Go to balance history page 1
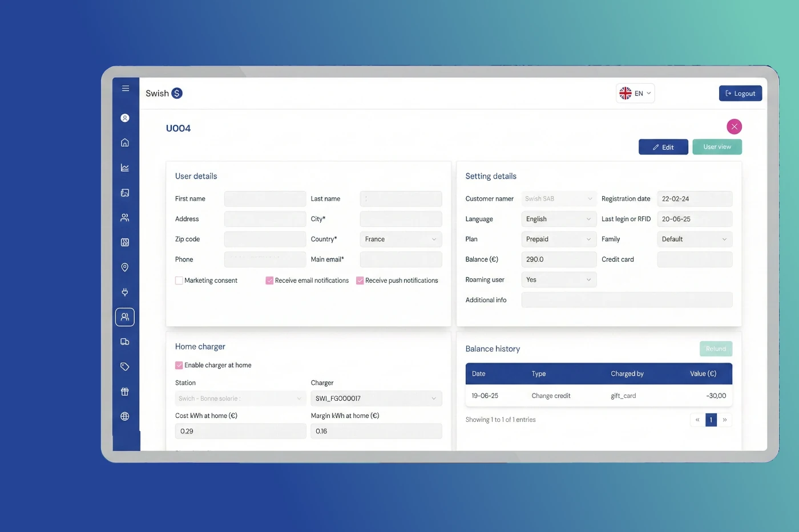Screen dimensions: 799x532 pyautogui.click(x=711, y=420)
